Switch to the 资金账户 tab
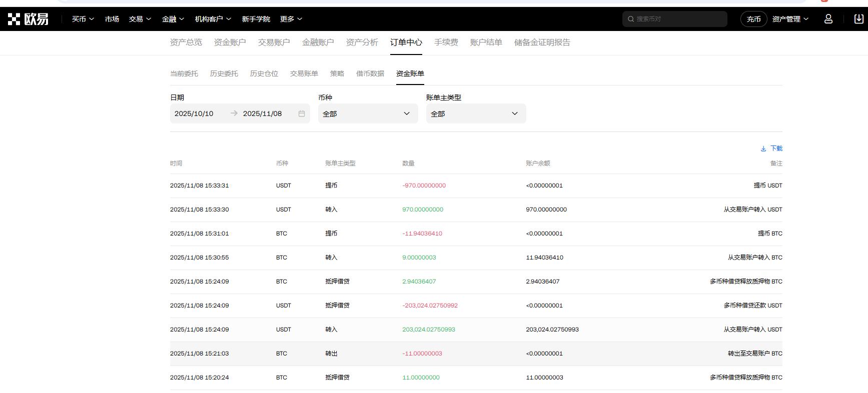The image size is (868, 393). pos(230,42)
